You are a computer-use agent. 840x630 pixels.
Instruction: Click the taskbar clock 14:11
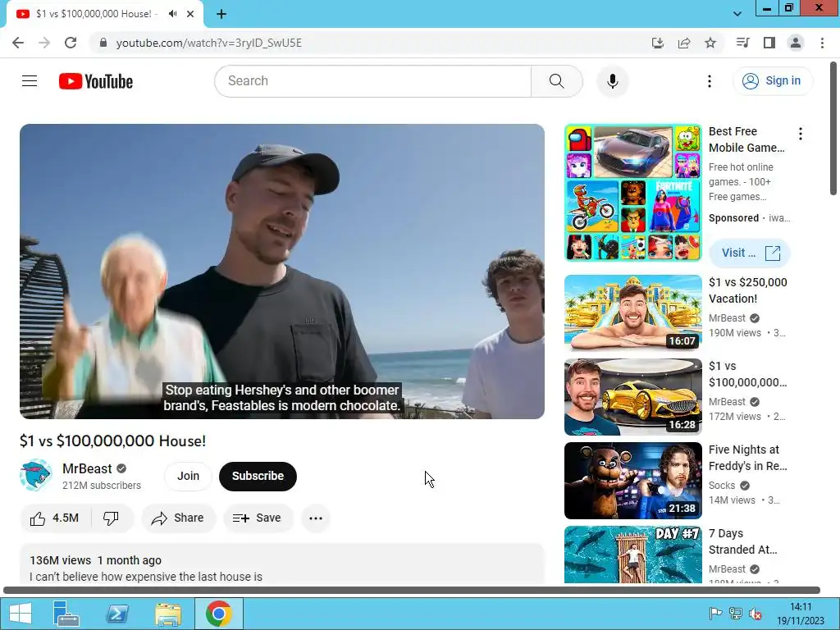801,608
